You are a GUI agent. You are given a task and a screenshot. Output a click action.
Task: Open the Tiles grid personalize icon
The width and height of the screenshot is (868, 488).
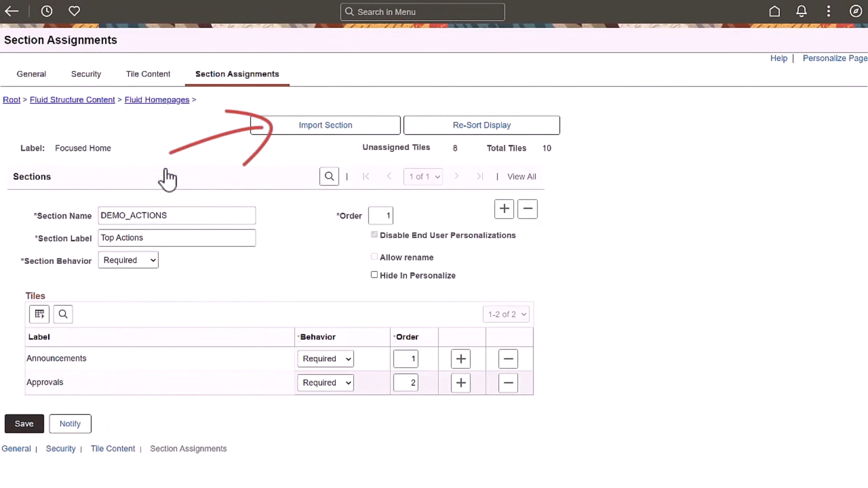pos(39,314)
